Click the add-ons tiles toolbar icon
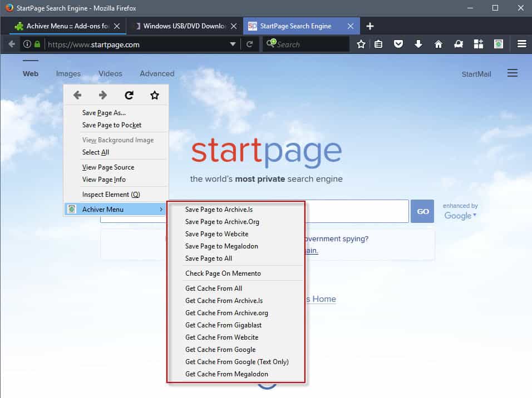Screen dimensions: 532x398 [479, 44]
